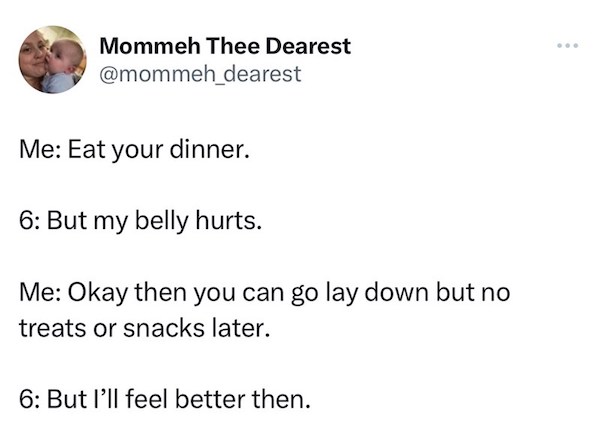Click the last '6:' speaker label
The width and height of the screenshot is (600, 431).
(x=29, y=400)
